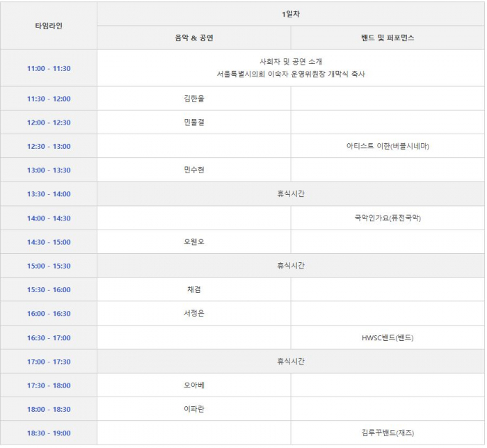This screenshot has width=487, height=448.
Task: Select 아티스트 이한(버블시네마) entry
Action: 388,146
